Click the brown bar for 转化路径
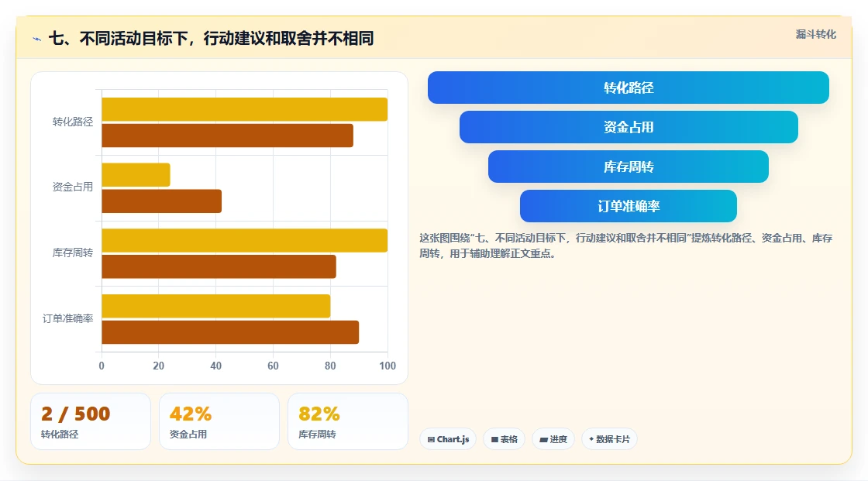 228,136
